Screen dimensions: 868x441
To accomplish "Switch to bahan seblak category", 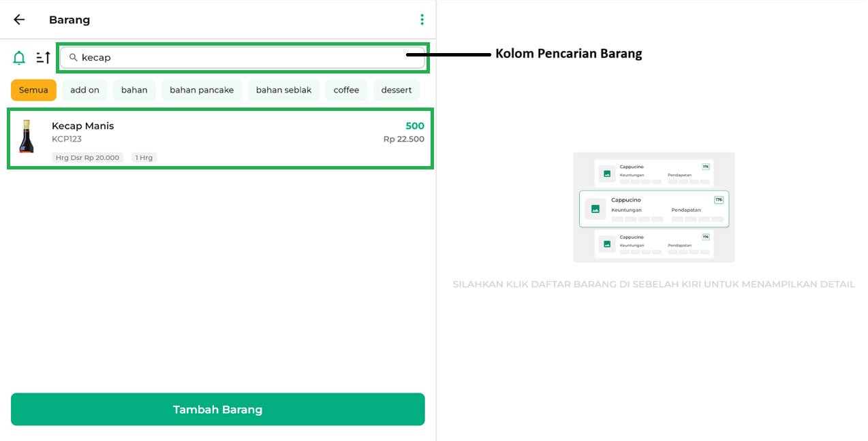I will tap(283, 90).
